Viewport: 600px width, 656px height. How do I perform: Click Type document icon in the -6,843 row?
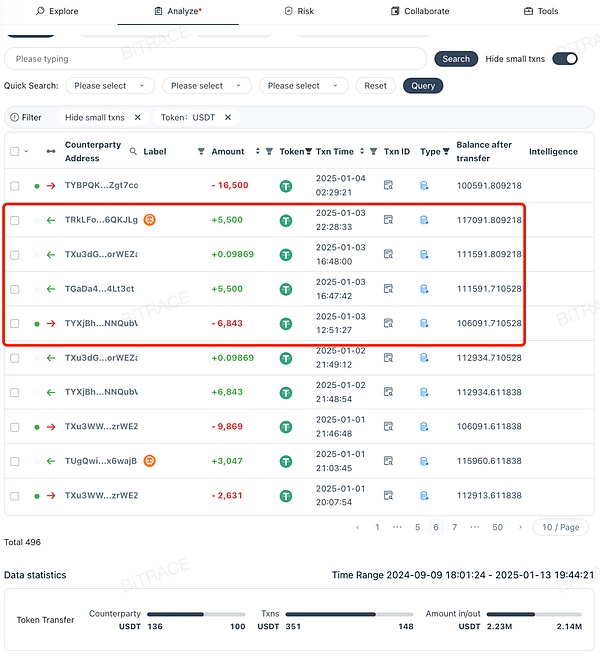click(x=424, y=324)
